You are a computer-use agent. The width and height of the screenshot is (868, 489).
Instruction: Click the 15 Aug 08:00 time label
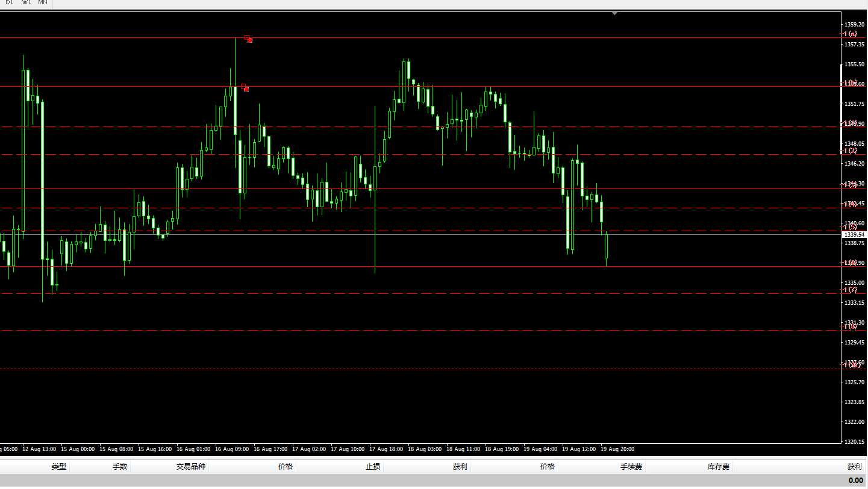click(116, 449)
